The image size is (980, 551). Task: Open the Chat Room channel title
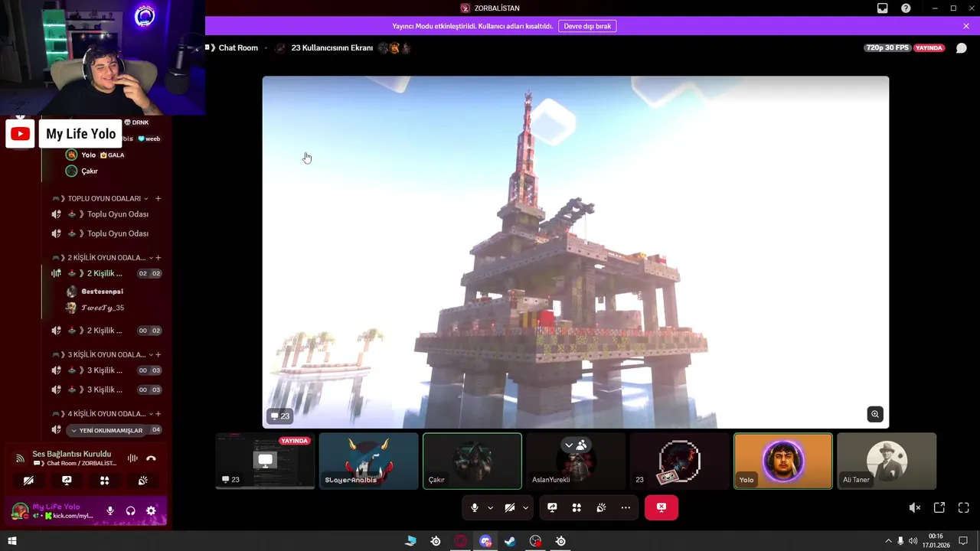pos(238,47)
